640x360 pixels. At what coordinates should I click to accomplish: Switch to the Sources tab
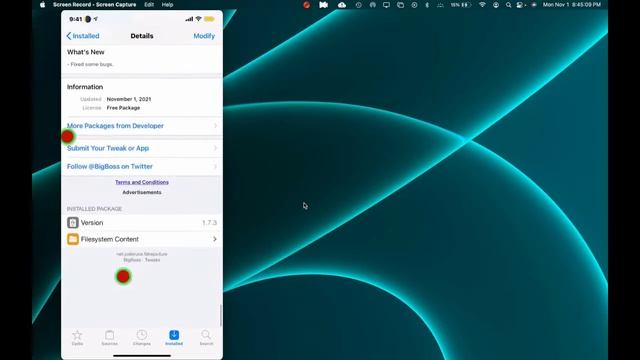pyautogui.click(x=109, y=338)
